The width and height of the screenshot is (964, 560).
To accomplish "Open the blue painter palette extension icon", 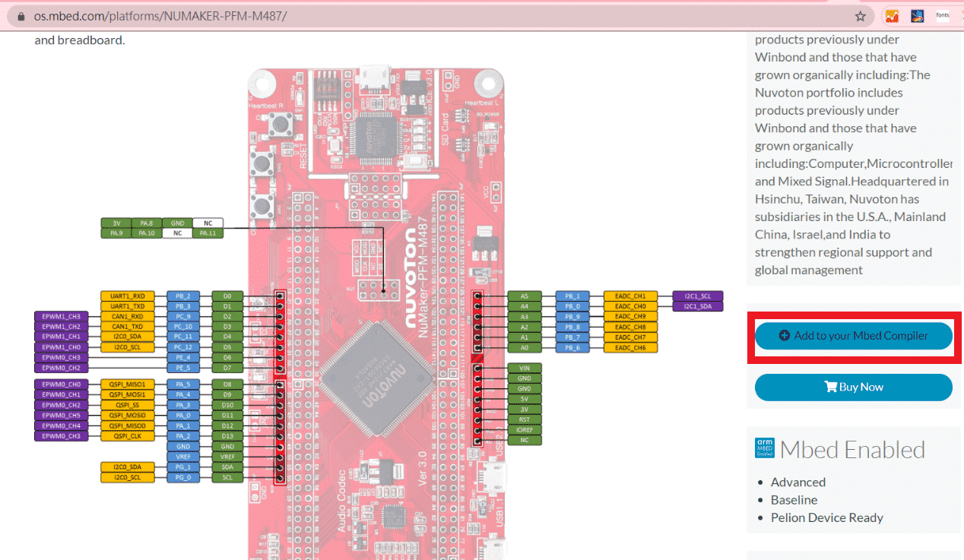I will click(916, 15).
